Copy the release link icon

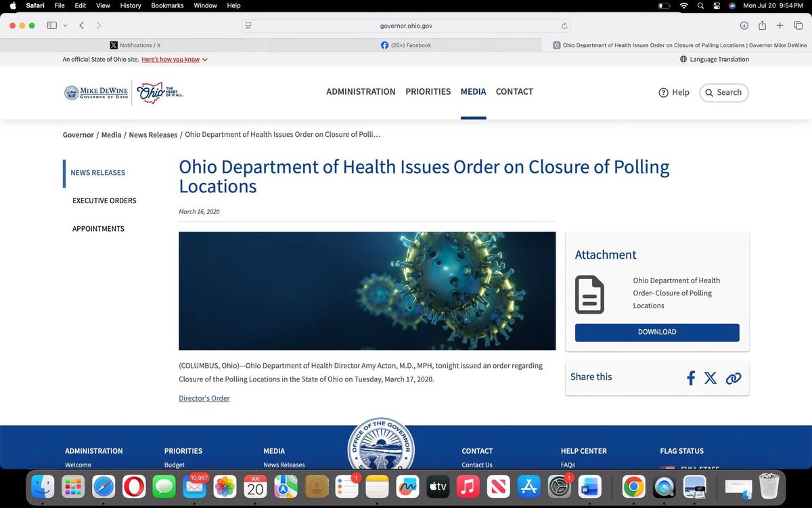point(734,378)
